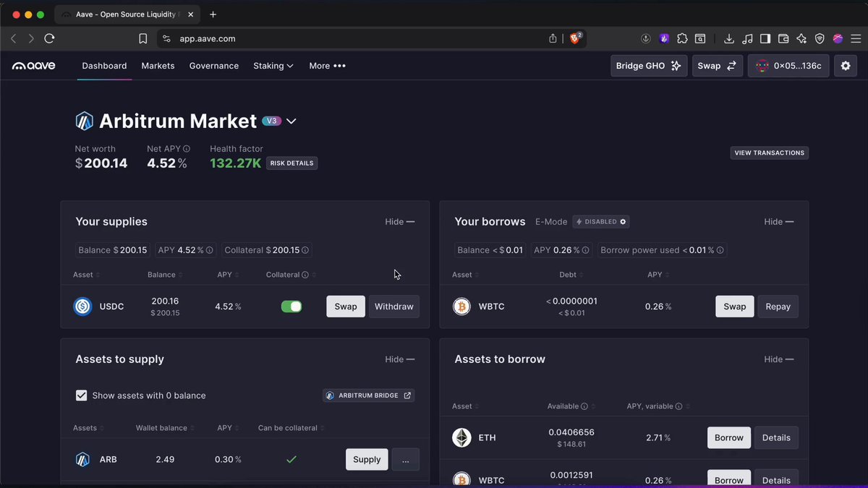Image resolution: width=868 pixels, height=488 pixels.
Task: Open the Markets tab
Action: point(158,66)
